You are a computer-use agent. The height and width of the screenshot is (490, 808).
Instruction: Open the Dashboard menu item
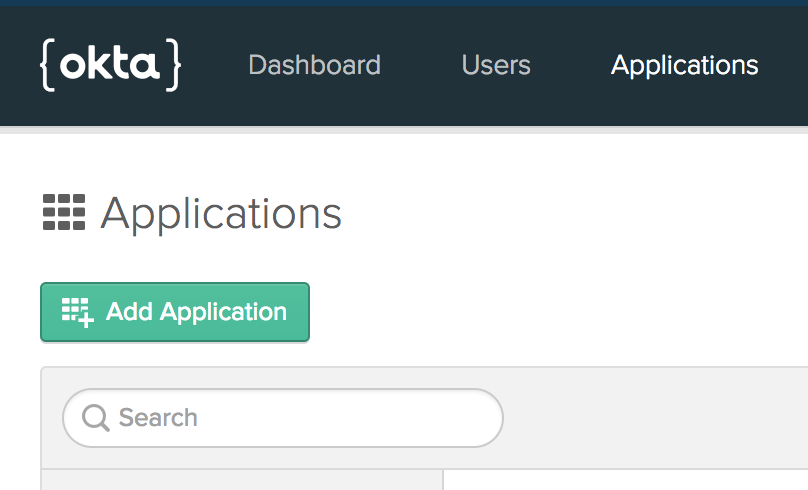pos(314,65)
